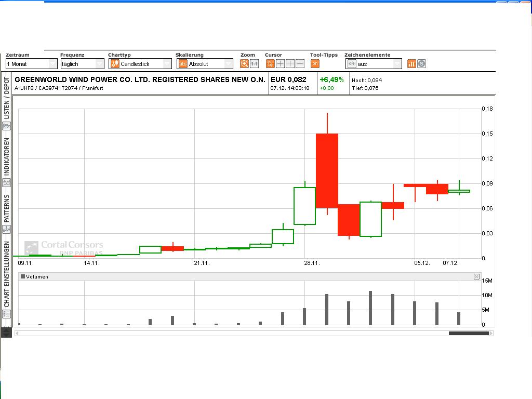The image size is (532, 399).
Task: Click the +0,00 change value
Action: [327, 88]
